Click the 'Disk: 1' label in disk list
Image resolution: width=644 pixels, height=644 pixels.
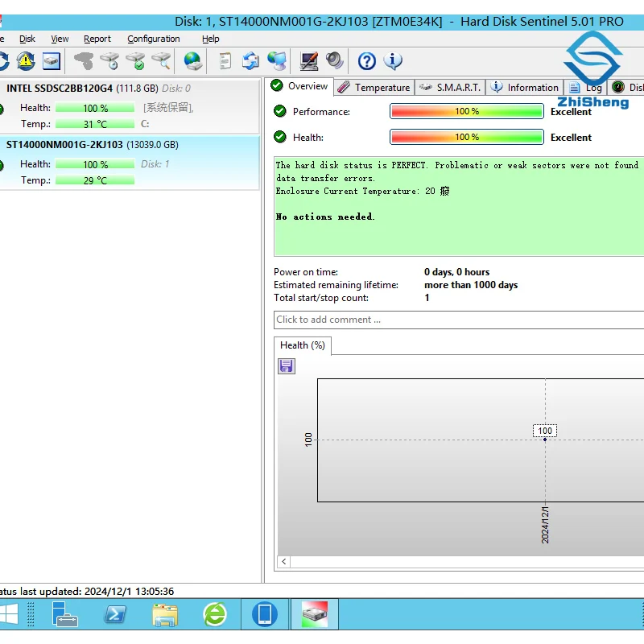tap(155, 164)
